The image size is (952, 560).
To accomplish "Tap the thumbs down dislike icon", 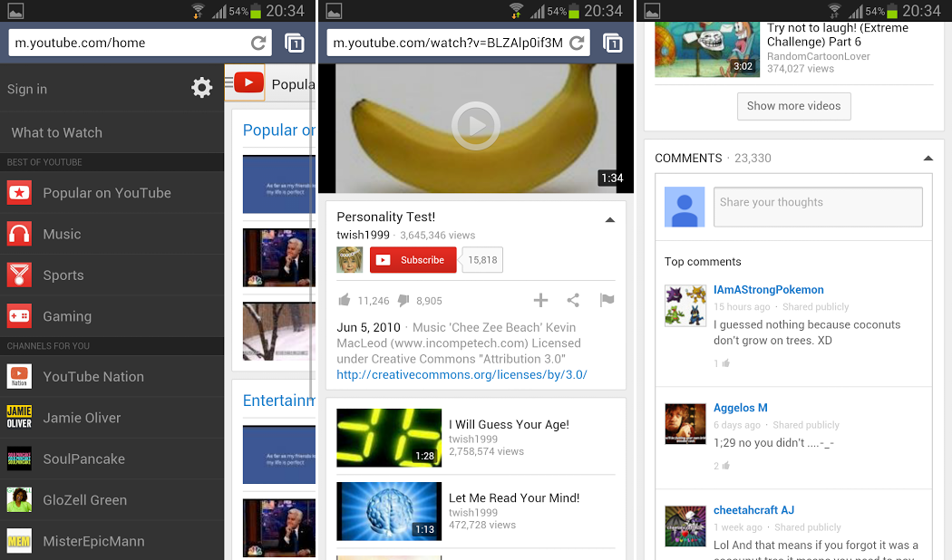I will (403, 301).
